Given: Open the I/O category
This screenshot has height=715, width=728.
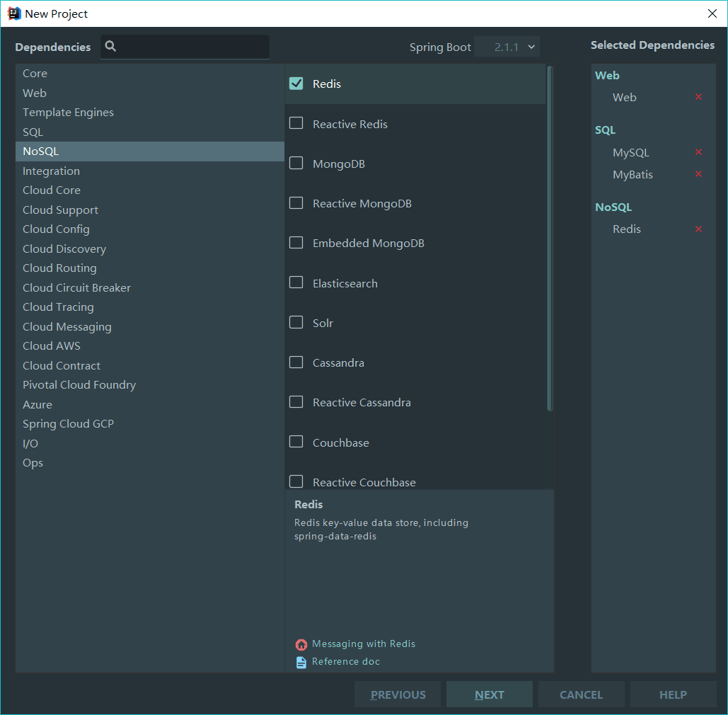Looking at the screenshot, I should coord(149,443).
